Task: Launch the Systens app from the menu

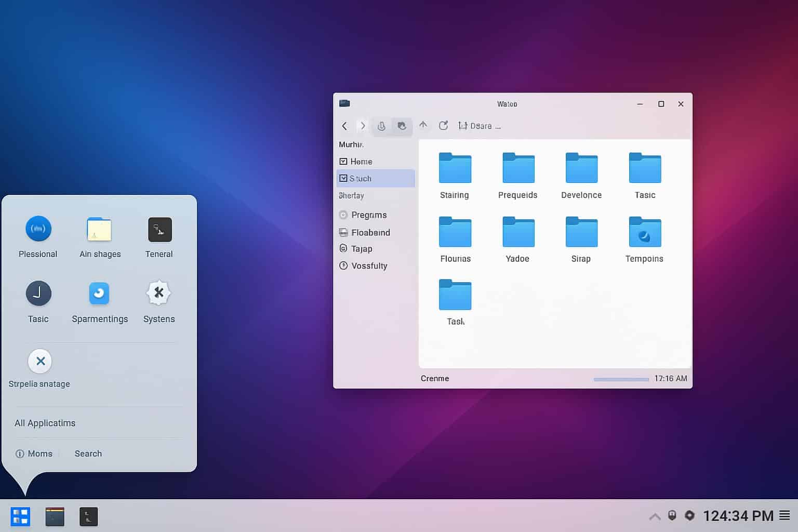Action: tap(159, 294)
